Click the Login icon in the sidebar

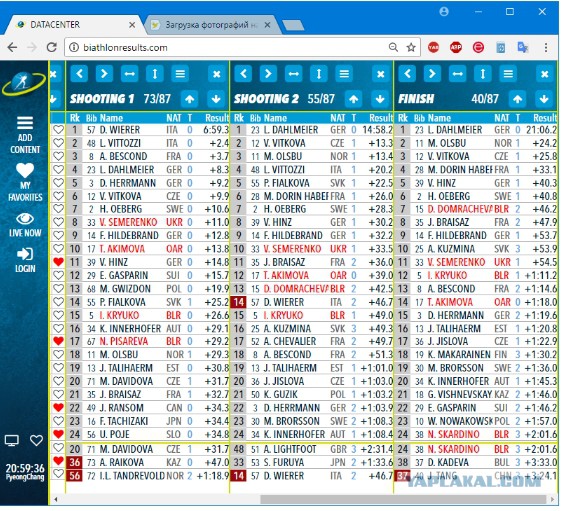click(x=25, y=254)
